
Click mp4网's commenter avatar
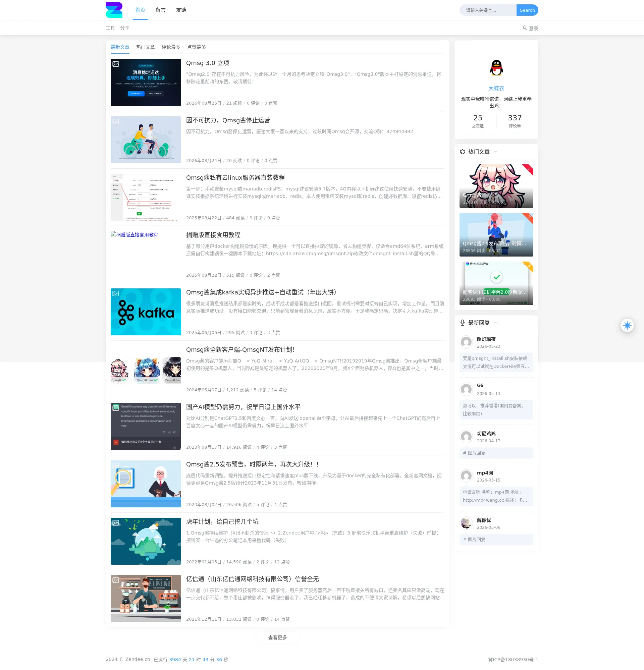tap(466, 476)
